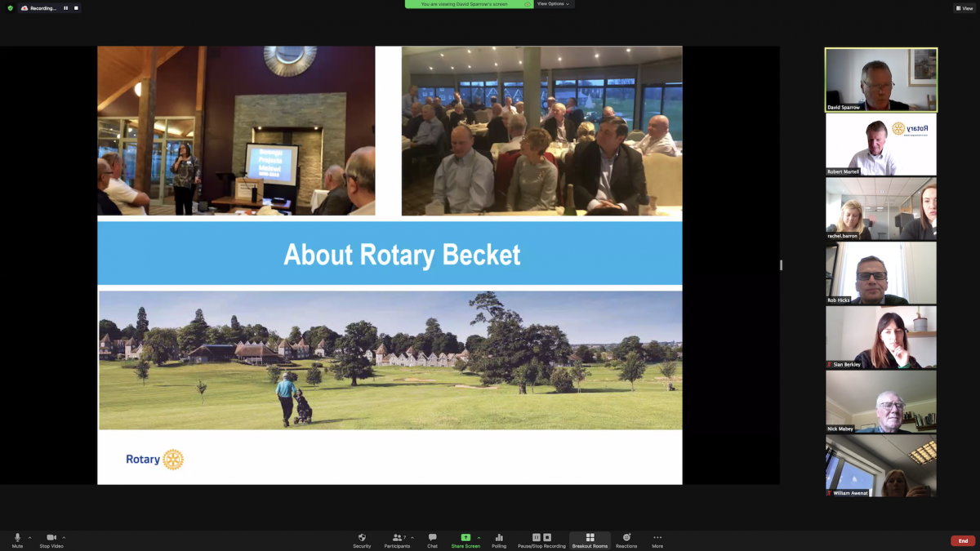The image size is (980, 551).
Task: Pause the recording in bottom toolbar
Action: pos(537,537)
